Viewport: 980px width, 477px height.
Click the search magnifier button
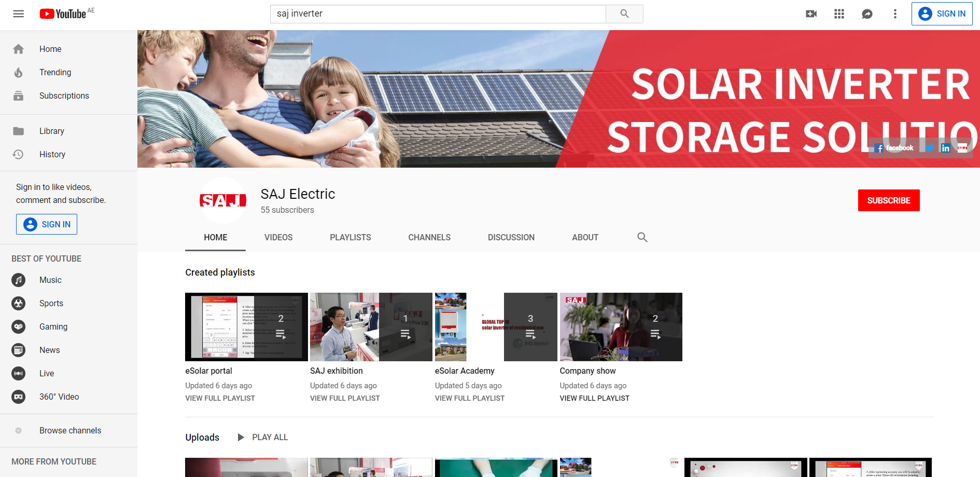pyautogui.click(x=624, y=14)
